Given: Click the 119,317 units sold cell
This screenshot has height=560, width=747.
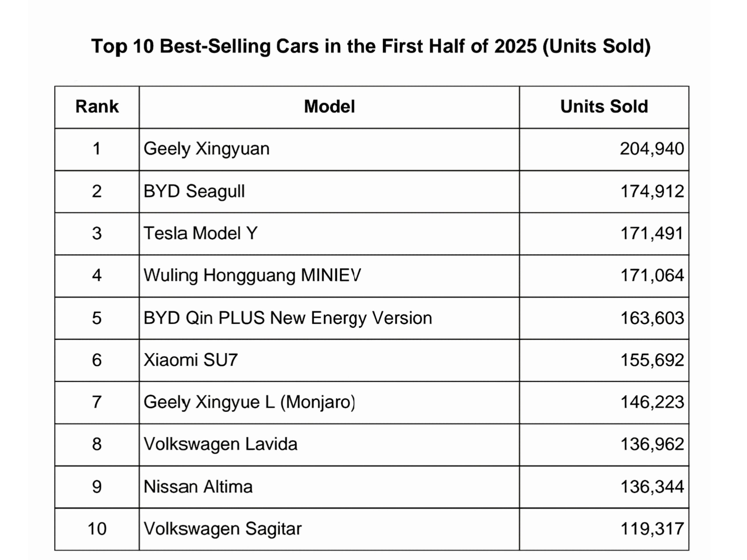Looking at the screenshot, I should [x=652, y=528].
